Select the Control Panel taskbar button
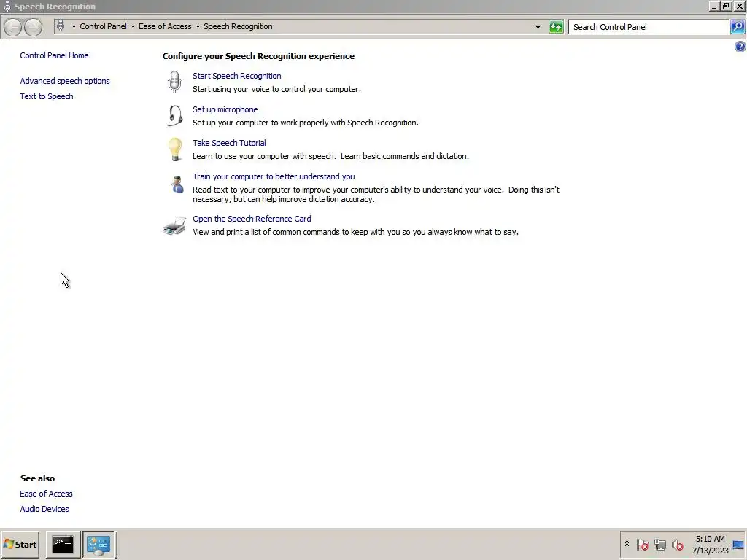 98,544
